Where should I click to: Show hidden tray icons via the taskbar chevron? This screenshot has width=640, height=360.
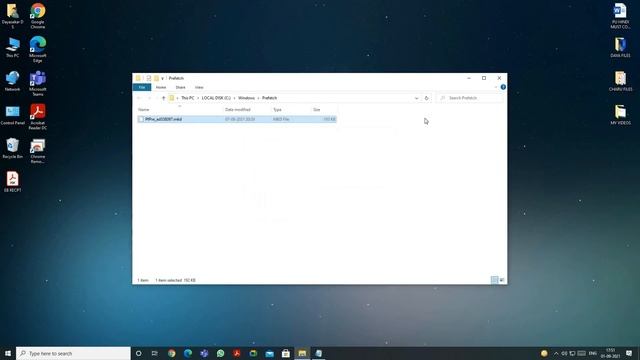point(556,353)
